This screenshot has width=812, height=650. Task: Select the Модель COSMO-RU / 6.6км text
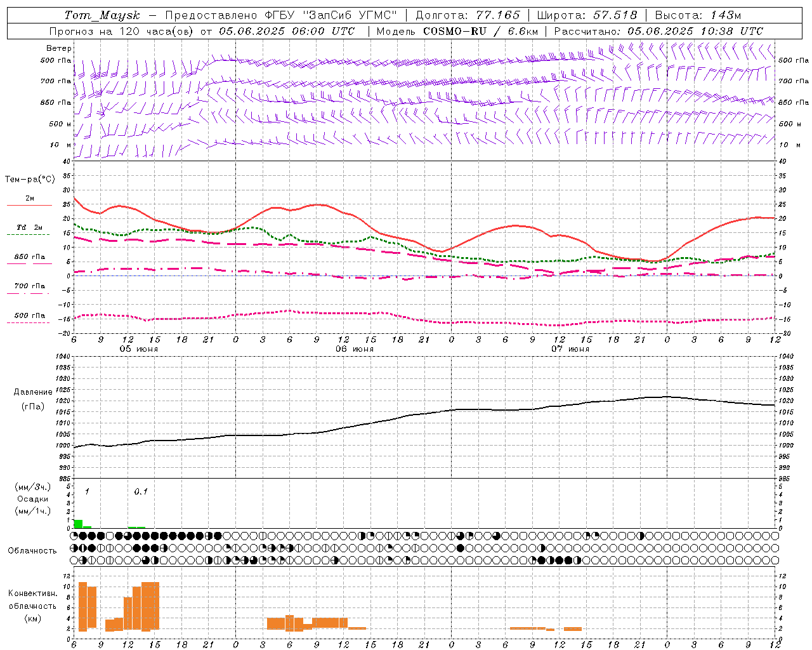(457, 31)
